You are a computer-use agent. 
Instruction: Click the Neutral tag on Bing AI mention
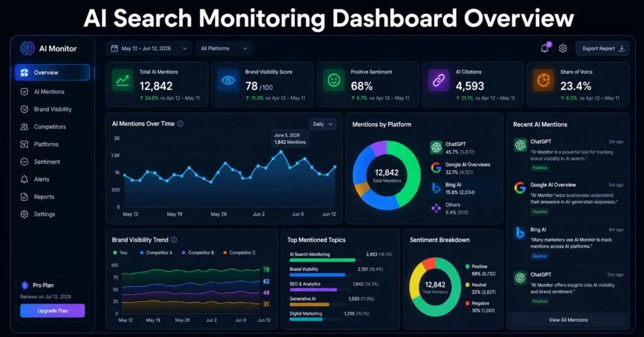tap(539, 256)
